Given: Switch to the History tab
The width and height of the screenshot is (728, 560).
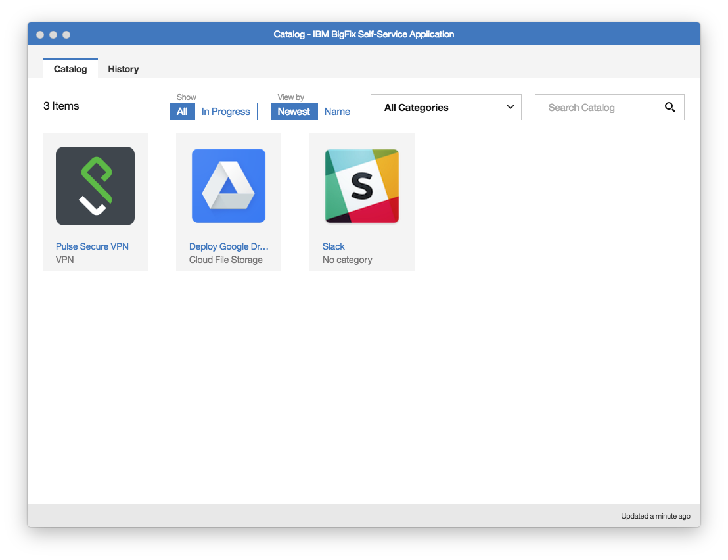Looking at the screenshot, I should click(x=124, y=69).
